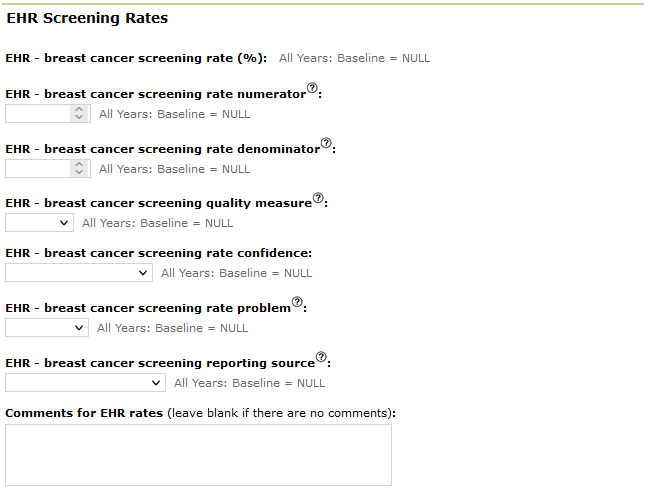Viewport: 645px width, 491px height.
Task: Expand the screening reporting source dropdown
Action: 85,383
